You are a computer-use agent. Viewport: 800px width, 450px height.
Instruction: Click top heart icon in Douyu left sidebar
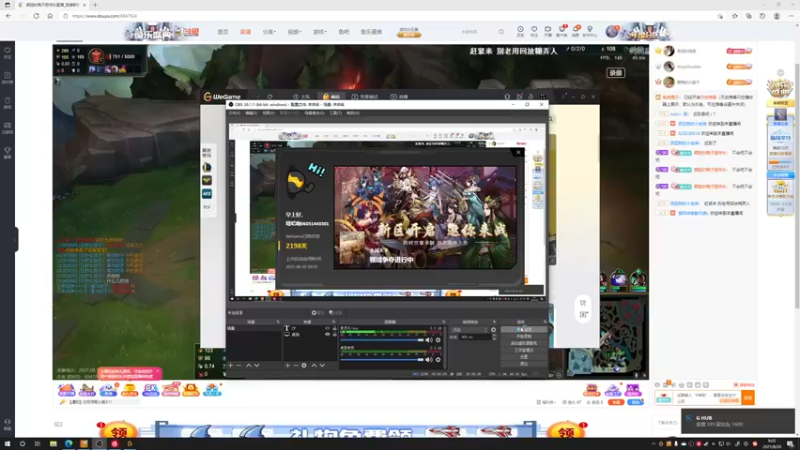(x=7, y=53)
